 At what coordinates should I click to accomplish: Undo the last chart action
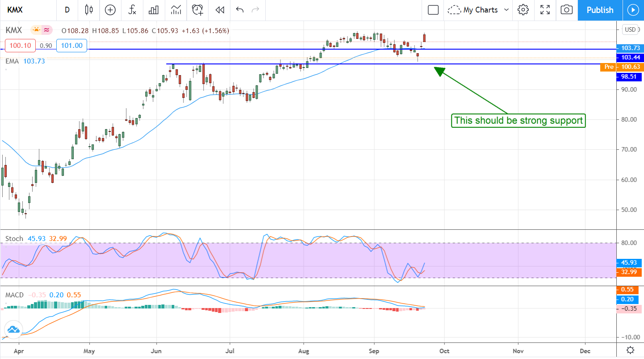point(240,10)
